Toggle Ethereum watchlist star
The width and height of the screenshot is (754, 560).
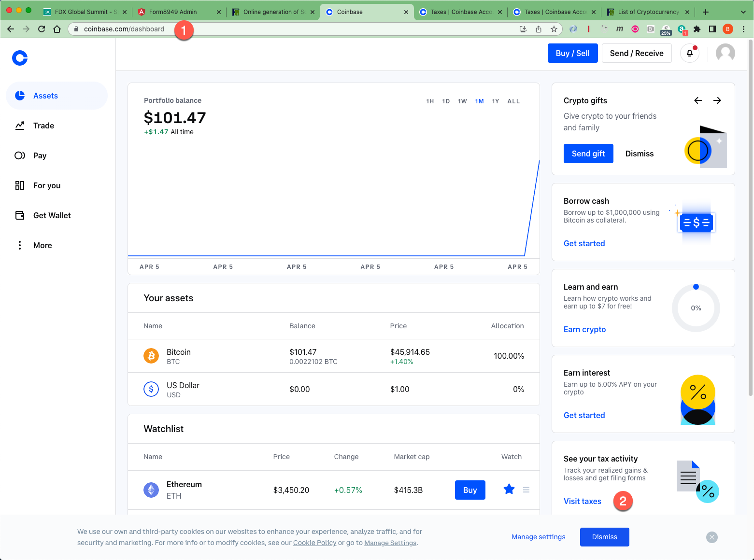509,490
